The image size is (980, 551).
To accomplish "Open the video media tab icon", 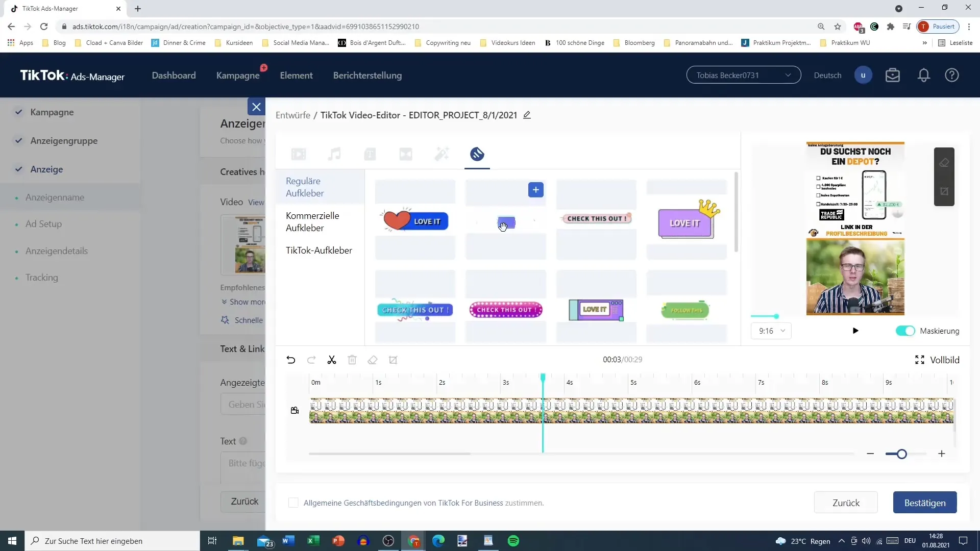I will click(299, 154).
